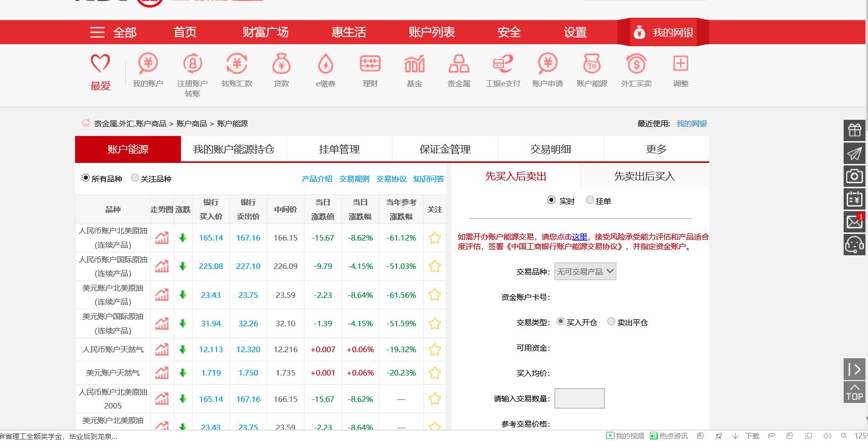Viewport: 868px width, 441px height.
Task: Switch to 交易明细 tab
Action: [x=550, y=149]
